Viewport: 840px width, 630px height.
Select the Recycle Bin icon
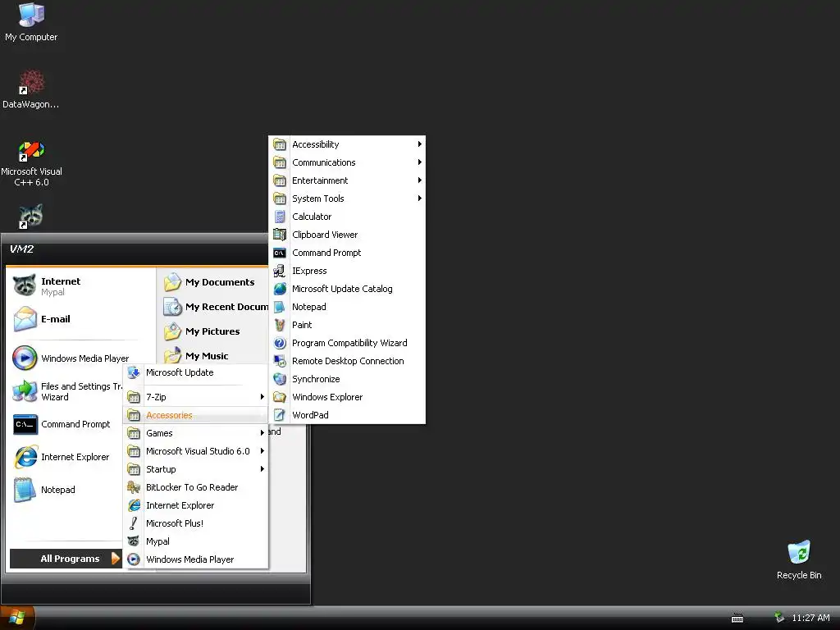click(x=799, y=559)
